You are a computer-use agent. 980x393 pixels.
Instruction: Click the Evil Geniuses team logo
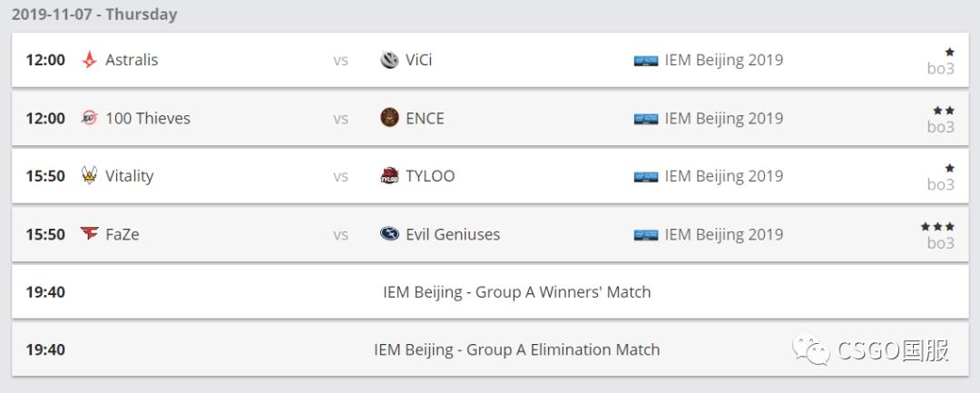[x=389, y=234]
